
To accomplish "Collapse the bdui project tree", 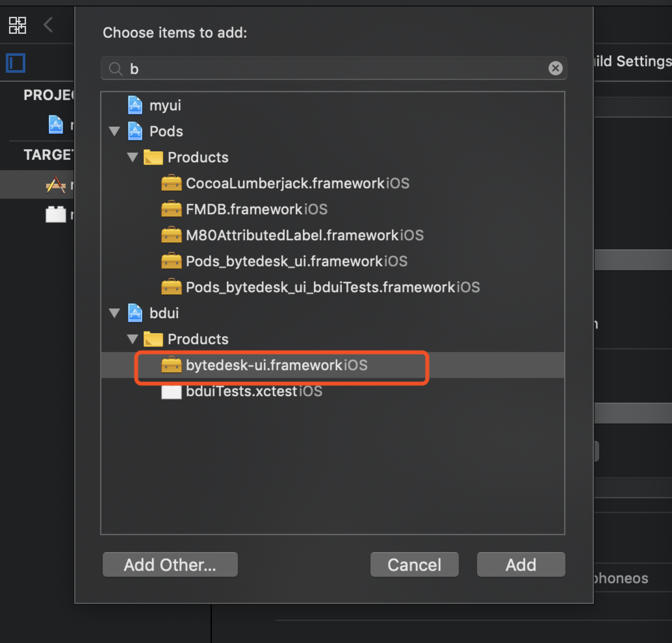I will pyautogui.click(x=114, y=313).
